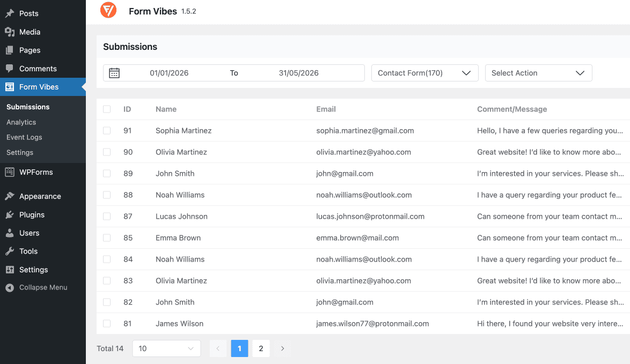This screenshot has height=364, width=630.
Task: Open the rows-per-page 10 dropdown
Action: [166, 348]
